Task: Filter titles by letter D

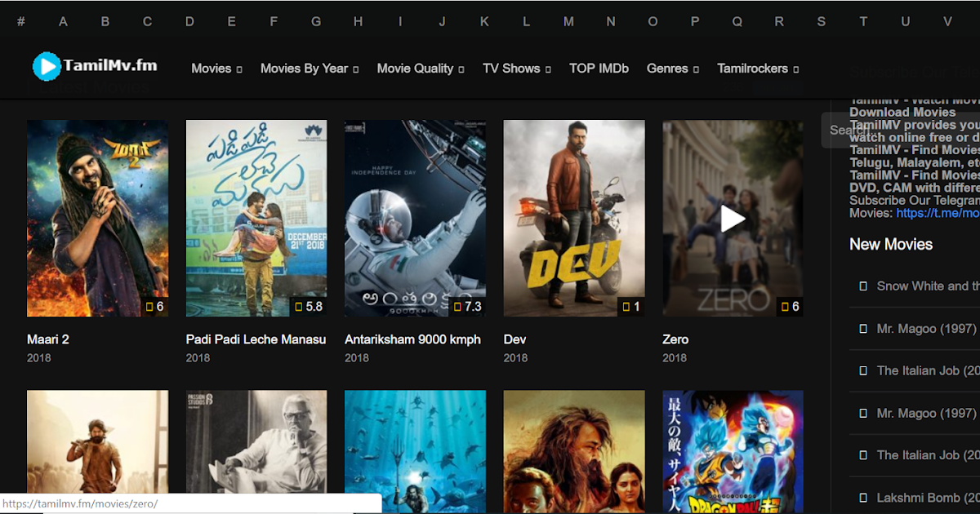Action: coord(189,21)
